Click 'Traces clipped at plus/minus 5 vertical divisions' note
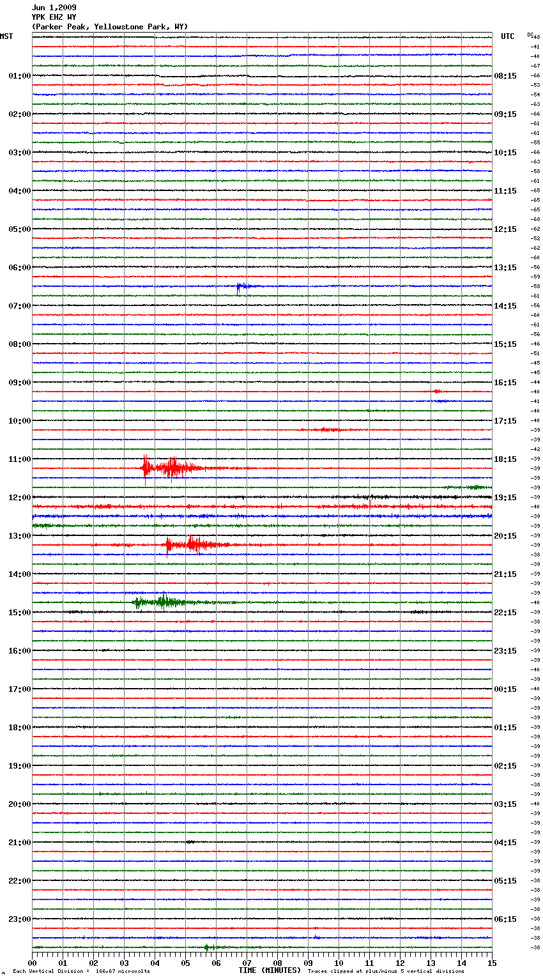The image size is (543, 980). (386, 971)
